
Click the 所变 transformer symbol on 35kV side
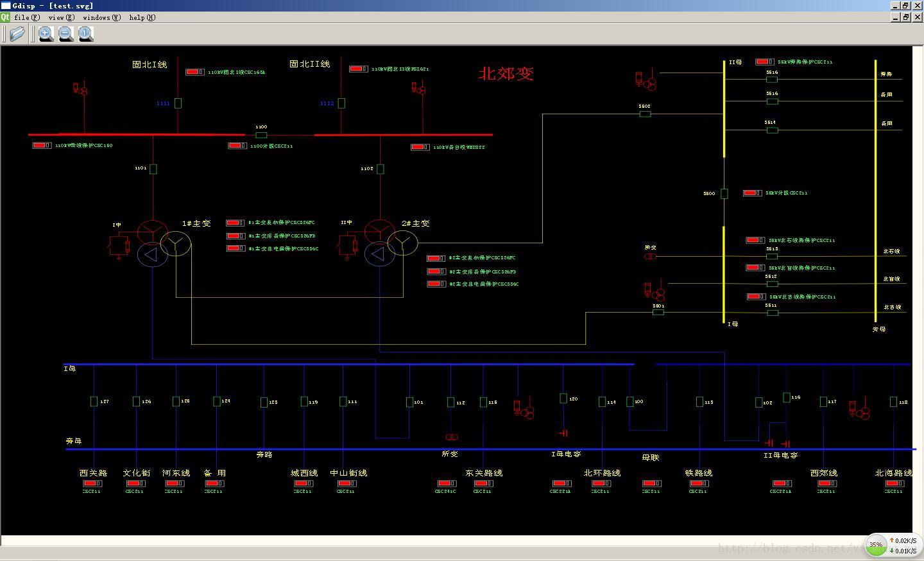click(x=650, y=257)
